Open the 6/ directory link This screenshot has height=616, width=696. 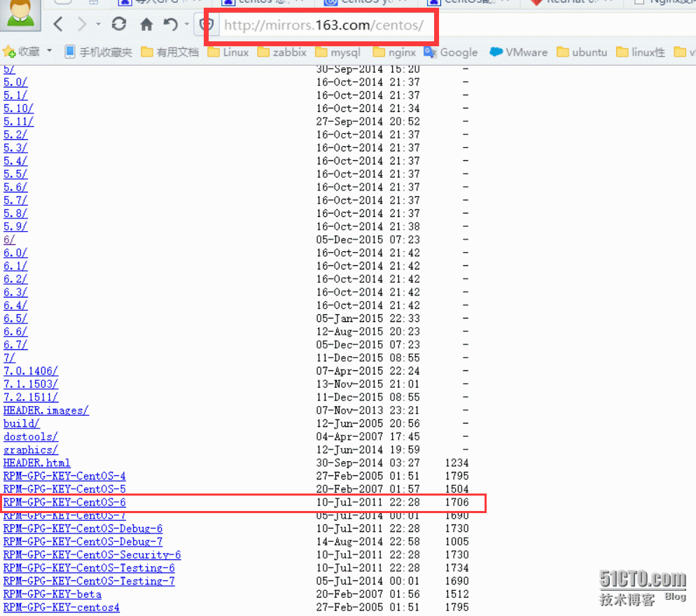tap(9, 239)
